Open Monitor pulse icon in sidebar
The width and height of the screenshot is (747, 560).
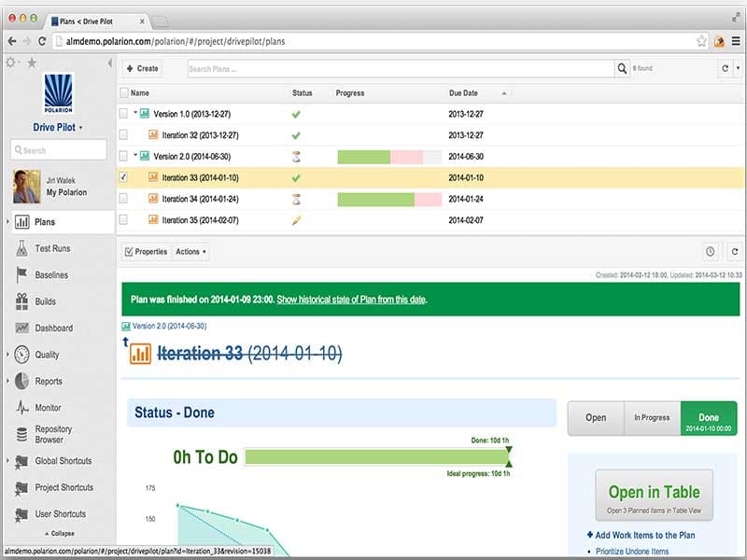pyautogui.click(x=21, y=408)
